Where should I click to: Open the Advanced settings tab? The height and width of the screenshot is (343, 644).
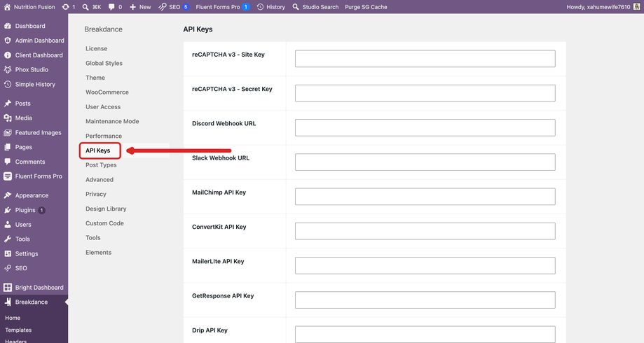coord(100,180)
